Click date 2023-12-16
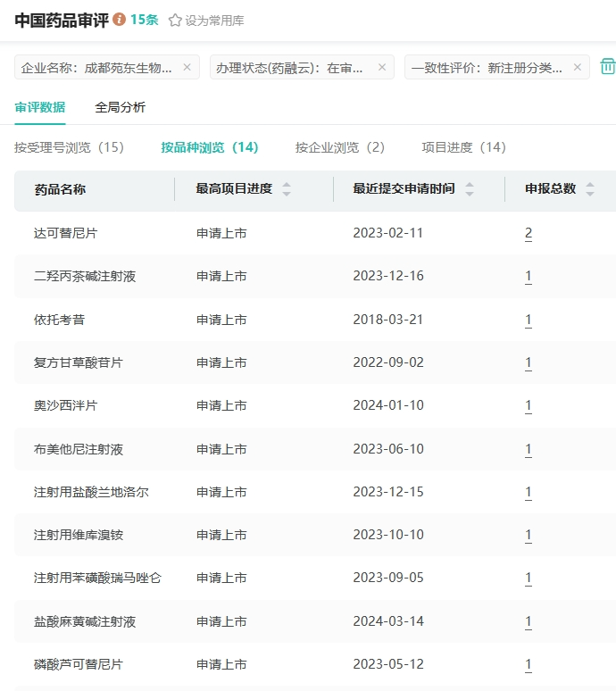The width and height of the screenshot is (616, 691). click(387, 276)
